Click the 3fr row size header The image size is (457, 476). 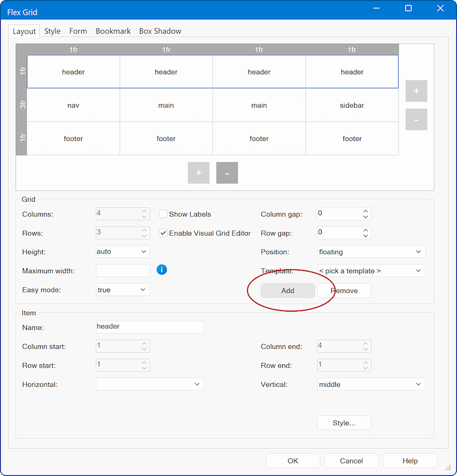point(22,105)
